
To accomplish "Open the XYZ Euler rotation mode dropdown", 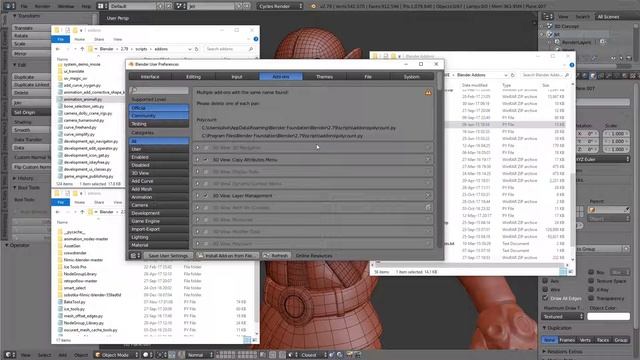I will tap(603, 159).
